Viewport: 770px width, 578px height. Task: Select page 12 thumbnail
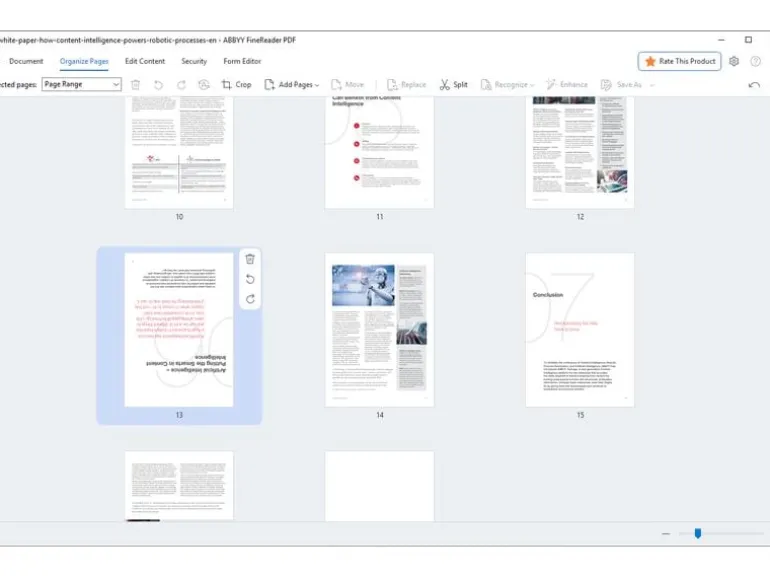point(580,152)
